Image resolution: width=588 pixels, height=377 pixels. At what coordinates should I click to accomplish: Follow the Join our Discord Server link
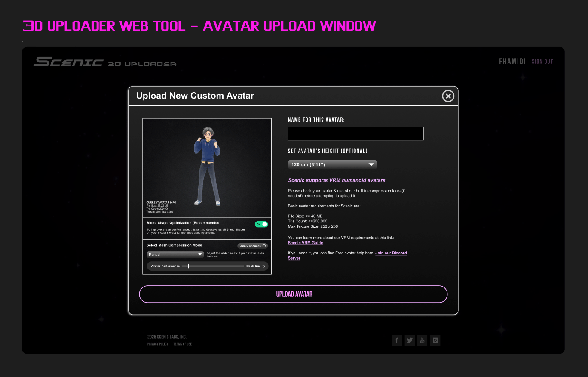[x=391, y=253]
